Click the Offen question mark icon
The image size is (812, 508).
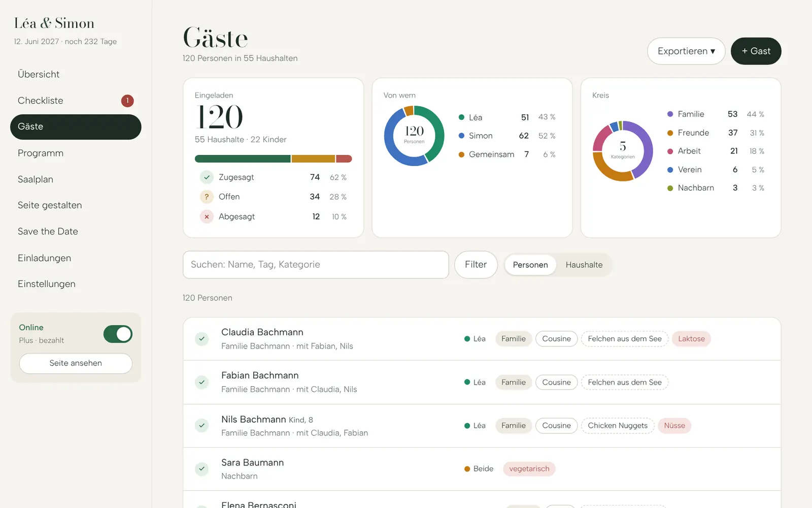(207, 197)
